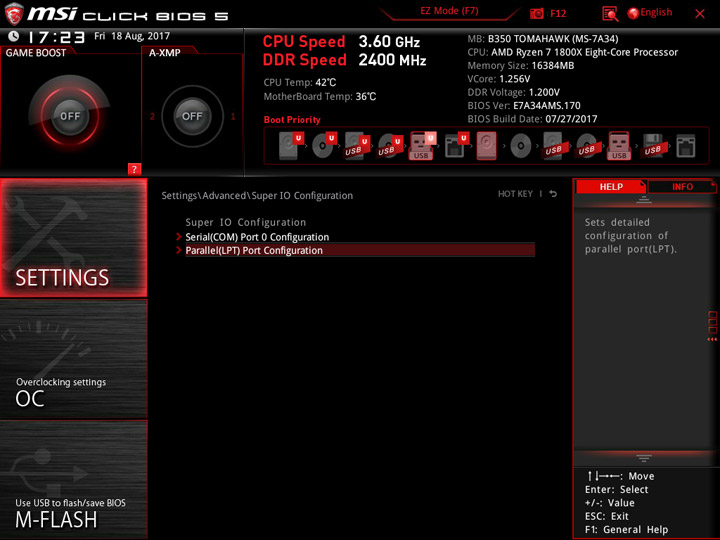Open the OC overclocking settings tile
720x540 pixels.
click(x=74, y=359)
